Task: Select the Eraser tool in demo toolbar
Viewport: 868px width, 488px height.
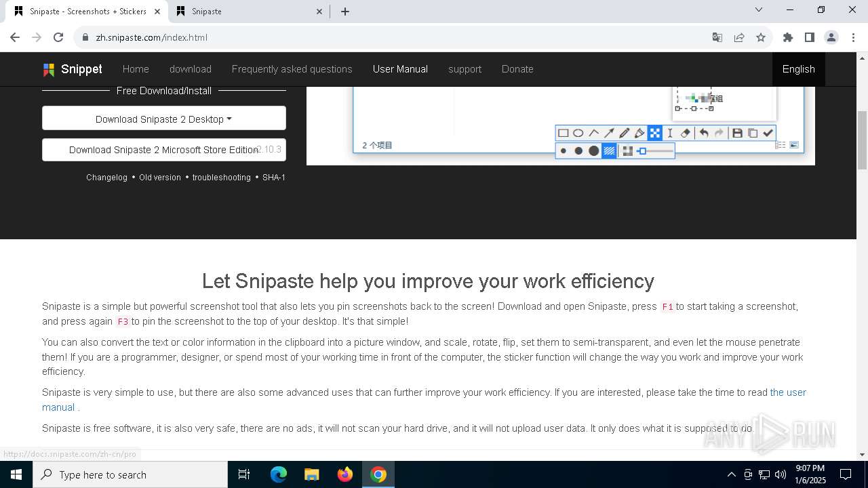Action: tap(685, 134)
